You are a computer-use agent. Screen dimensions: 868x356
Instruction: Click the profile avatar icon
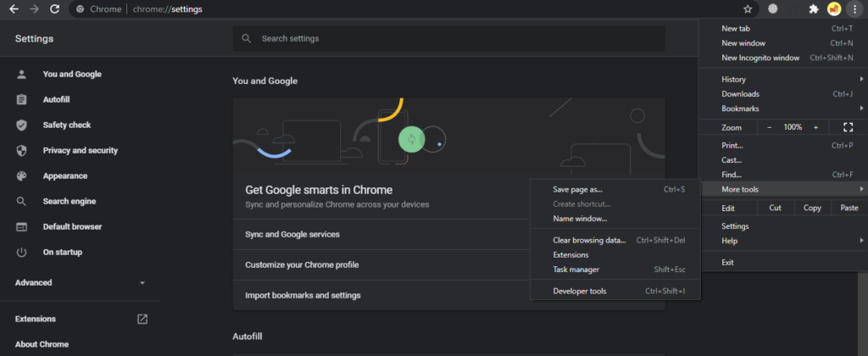tap(834, 8)
